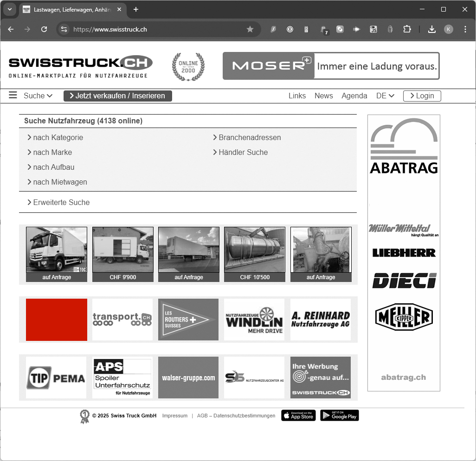
Task: Open the tank listing priced CHF 10'500
Action: pyautogui.click(x=255, y=254)
